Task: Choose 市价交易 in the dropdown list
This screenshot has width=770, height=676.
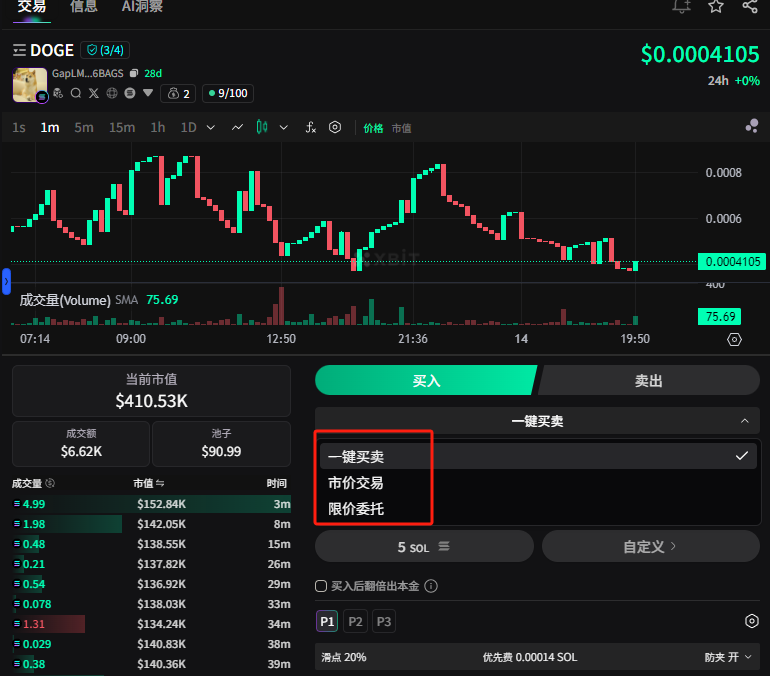Action: point(538,483)
